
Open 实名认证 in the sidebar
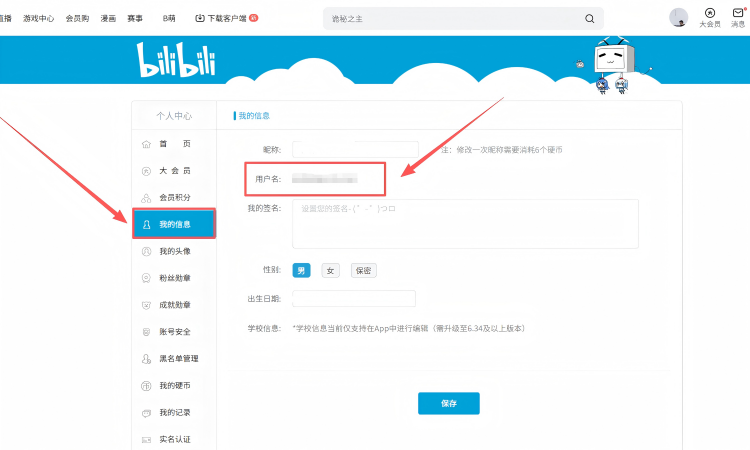click(174, 439)
